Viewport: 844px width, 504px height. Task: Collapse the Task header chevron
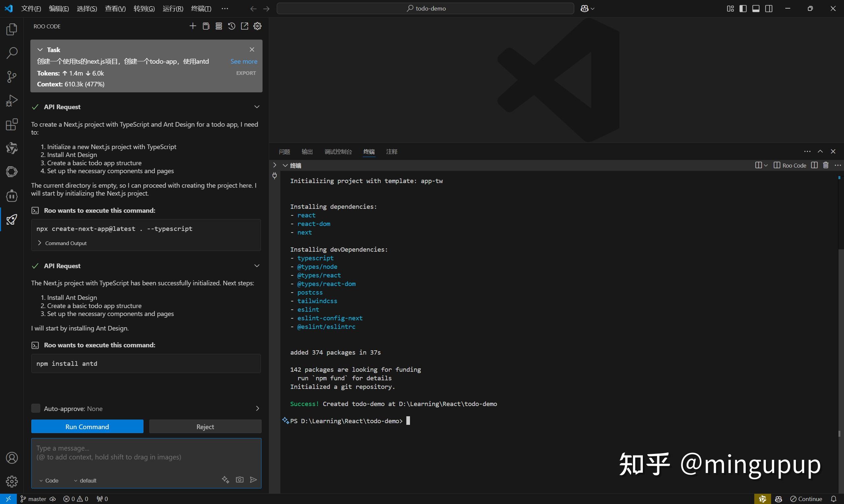40,49
